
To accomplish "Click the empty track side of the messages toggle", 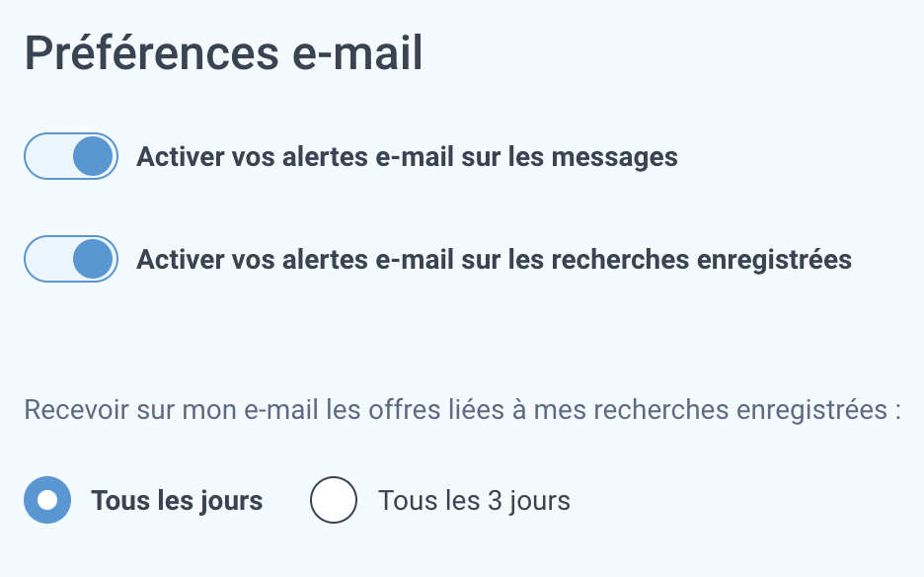I will coord(48,156).
